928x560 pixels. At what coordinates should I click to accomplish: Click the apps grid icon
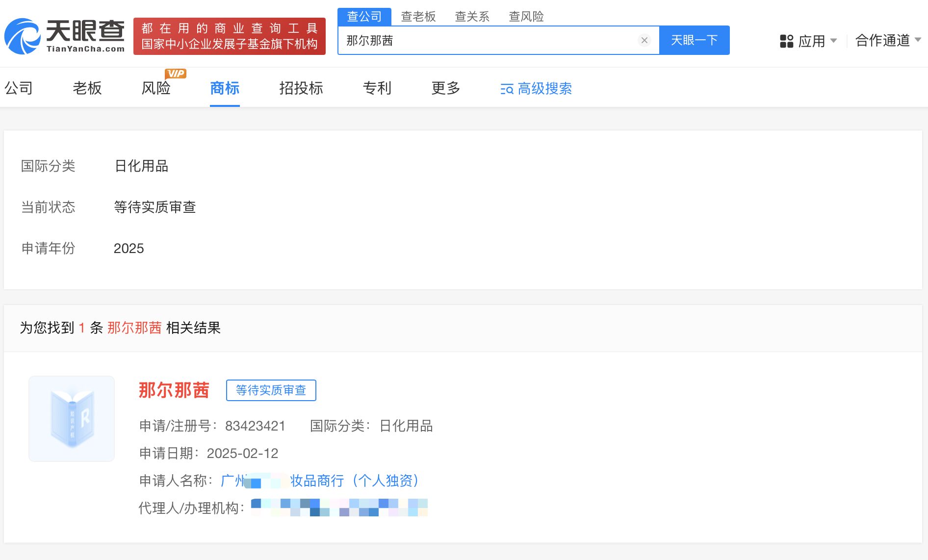click(x=786, y=41)
